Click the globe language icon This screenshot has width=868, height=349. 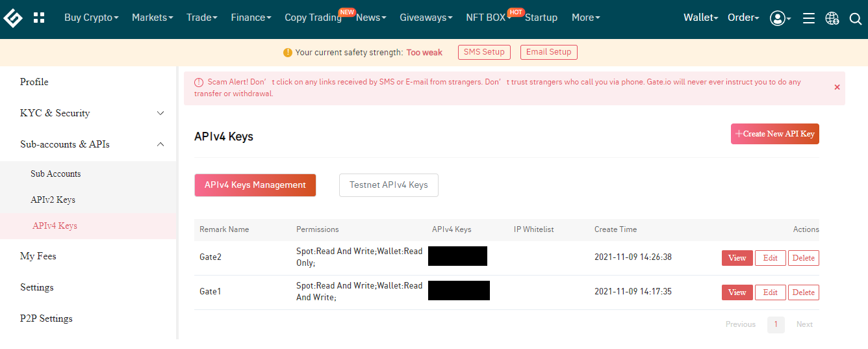(832, 18)
